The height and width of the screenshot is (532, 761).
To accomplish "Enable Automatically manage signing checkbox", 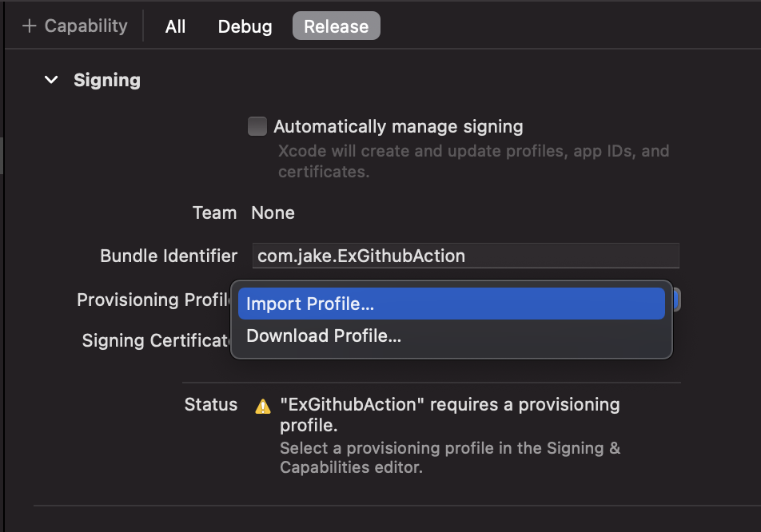I will click(257, 126).
